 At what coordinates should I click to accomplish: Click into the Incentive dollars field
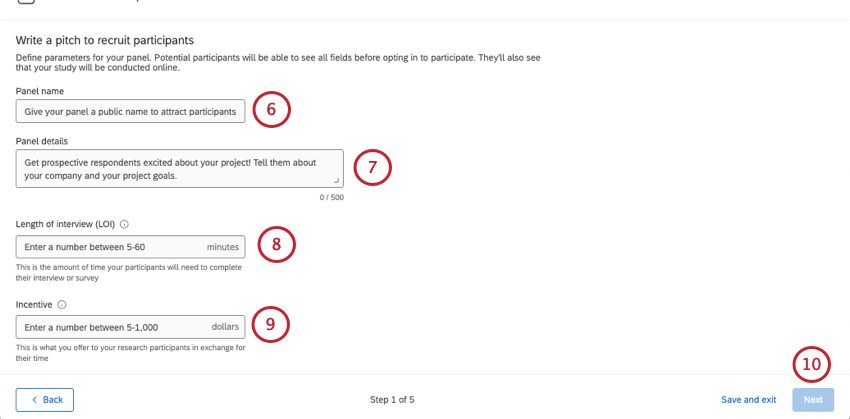pyautogui.click(x=110, y=327)
